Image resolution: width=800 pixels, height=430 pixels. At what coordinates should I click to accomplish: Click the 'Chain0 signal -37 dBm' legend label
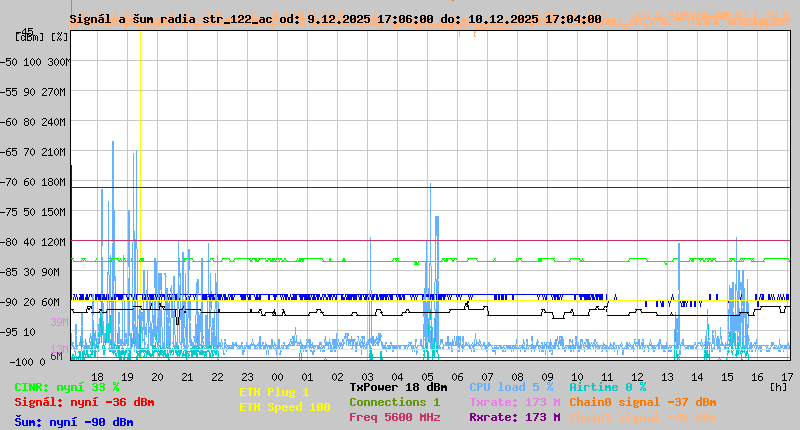point(643,402)
